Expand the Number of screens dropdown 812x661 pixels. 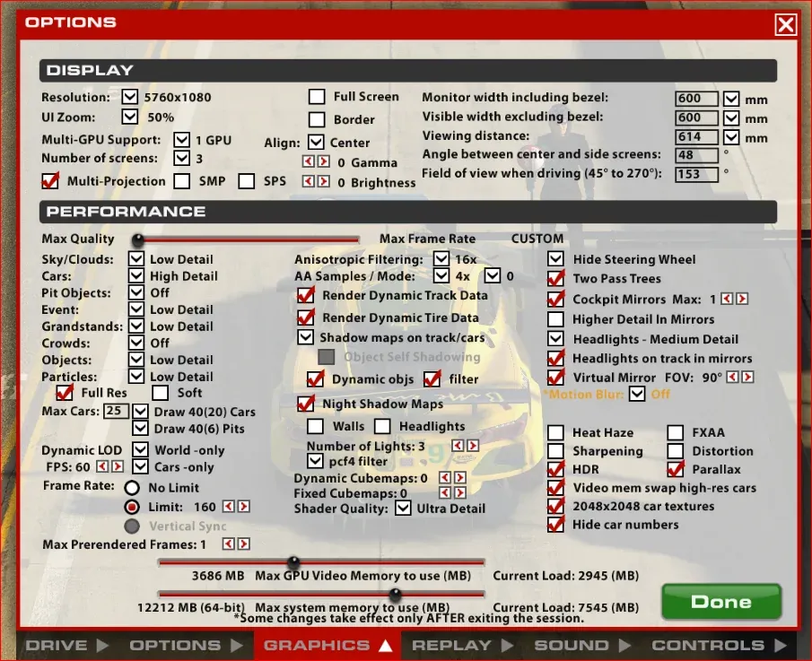(x=182, y=158)
